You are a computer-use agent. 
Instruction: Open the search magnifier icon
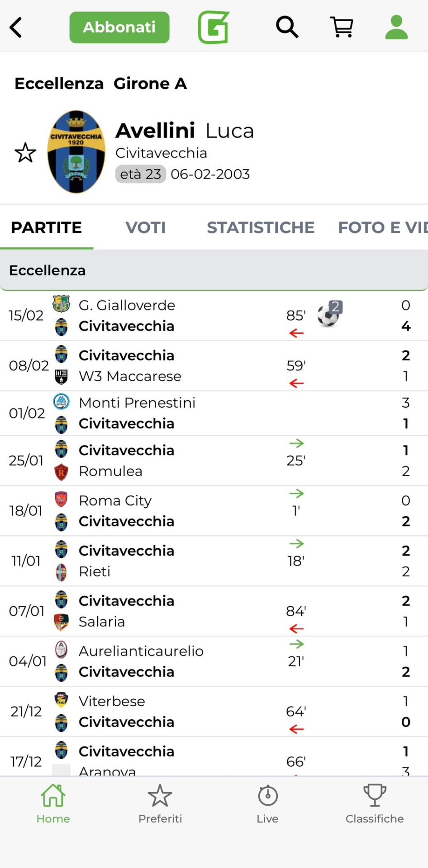click(x=287, y=28)
